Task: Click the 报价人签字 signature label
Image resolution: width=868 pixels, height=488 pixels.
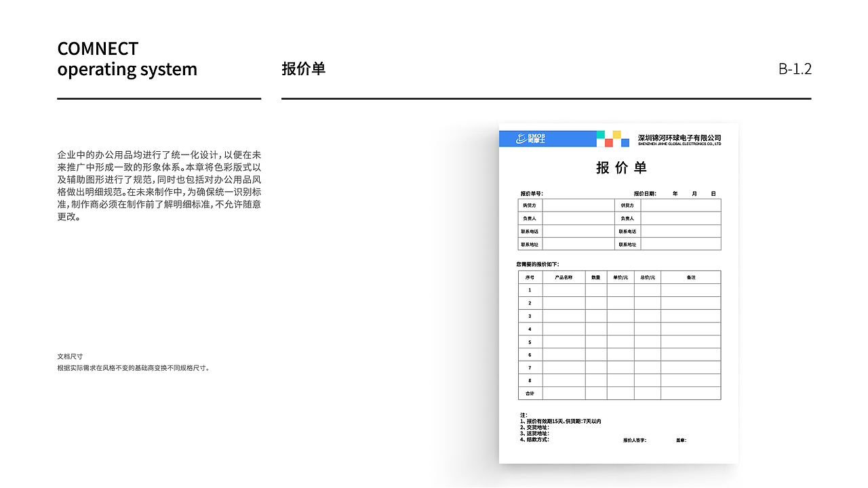Action: click(x=635, y=440)
